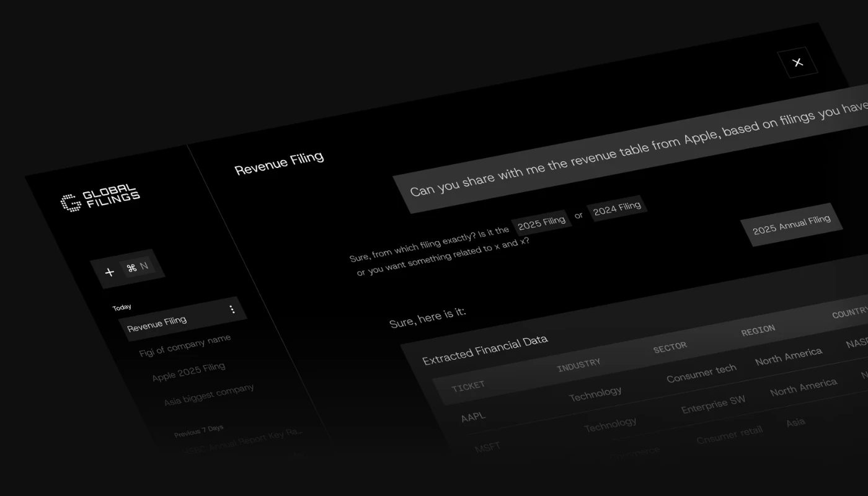Viewport: 868px width, 496px height.
Task: Open the Revenue Filing options menu dots
Action: tap(232, 309)
